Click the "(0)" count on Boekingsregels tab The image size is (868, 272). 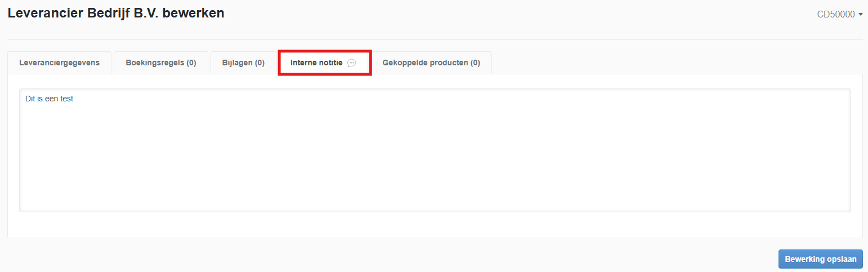tap(190, 63)
